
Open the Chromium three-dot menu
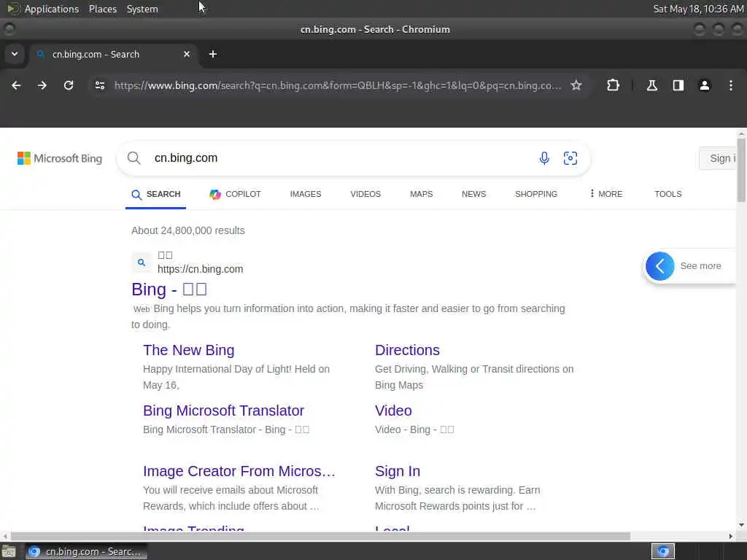(x=731, y=85)
